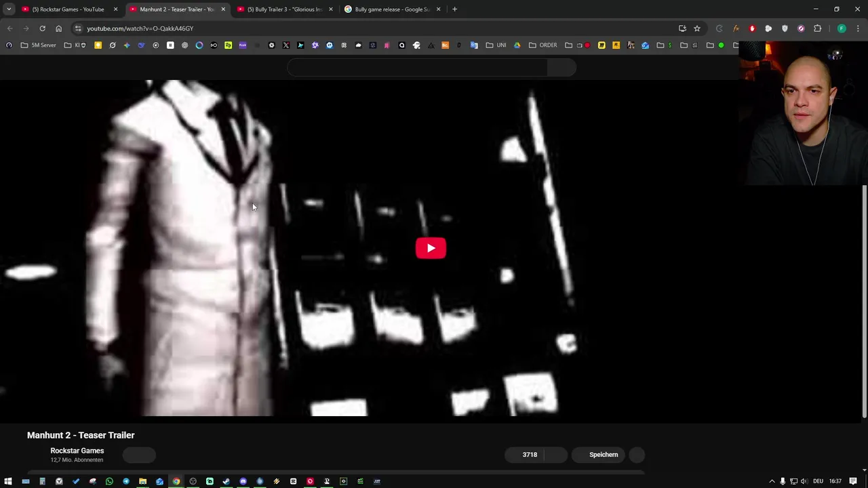Open the Google Drive bookmark

[x=517, y=45]
